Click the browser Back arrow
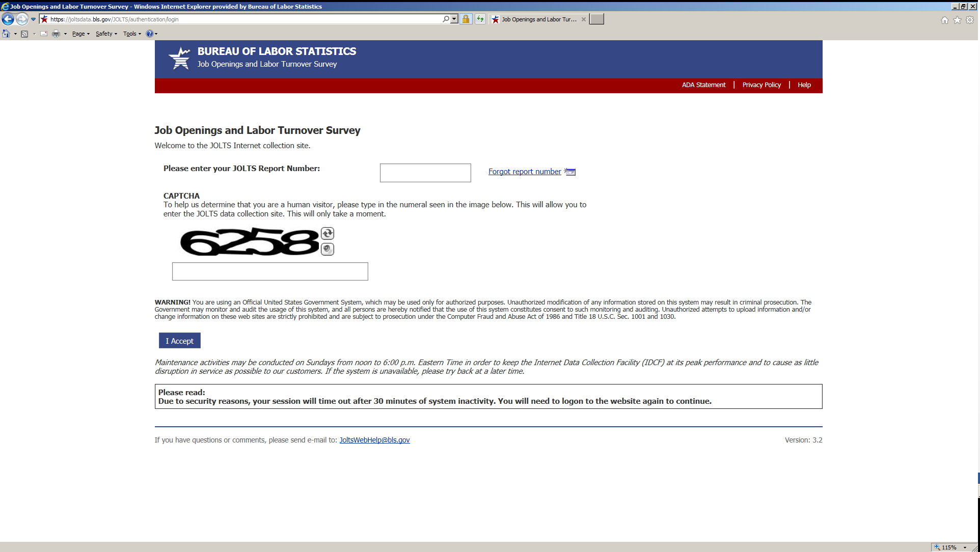 (x=8, y=19)
